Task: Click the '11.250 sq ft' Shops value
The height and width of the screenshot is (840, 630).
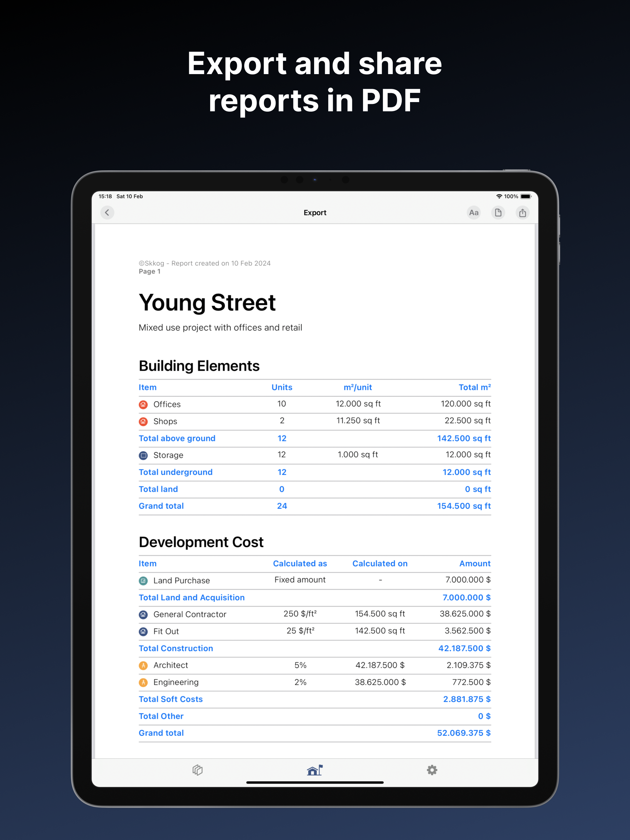Action: pos(358,420)
